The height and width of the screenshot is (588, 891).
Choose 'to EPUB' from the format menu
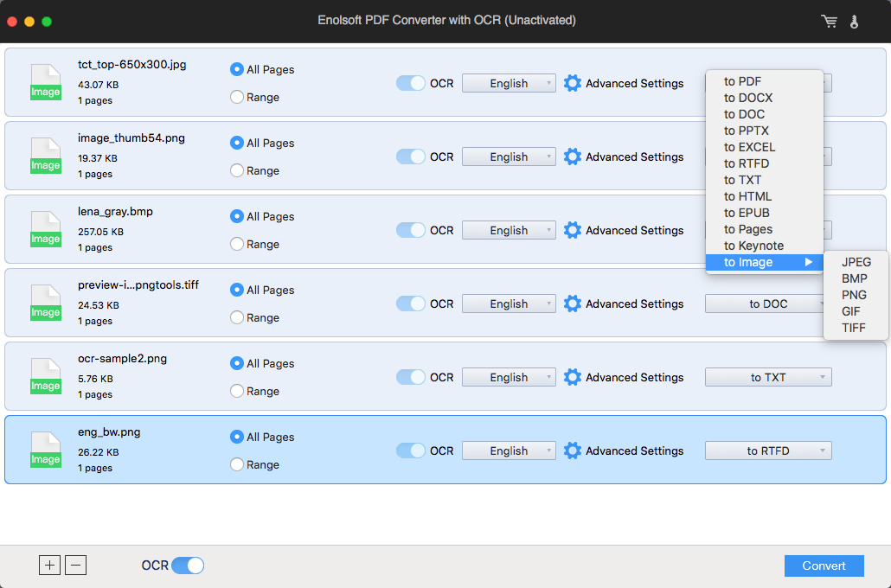tap(765, 213)
